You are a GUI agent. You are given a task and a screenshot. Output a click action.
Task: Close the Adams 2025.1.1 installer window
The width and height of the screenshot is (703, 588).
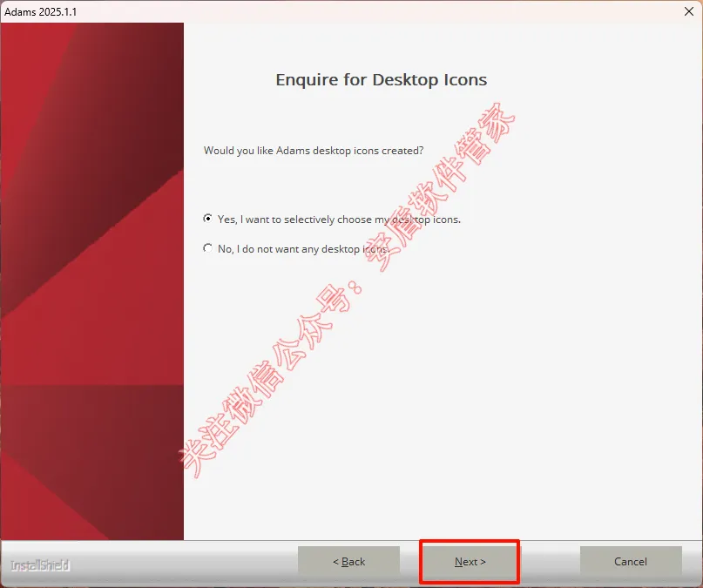(x=689, y=11)
